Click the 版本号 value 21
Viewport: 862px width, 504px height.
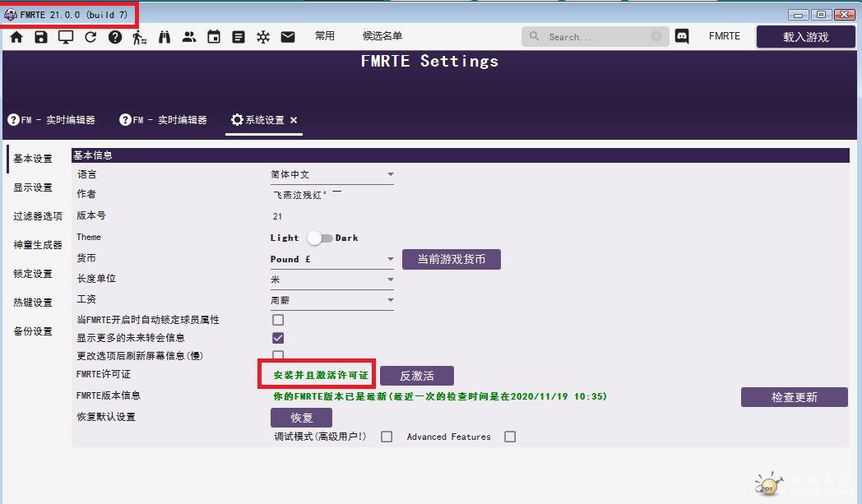278,216
